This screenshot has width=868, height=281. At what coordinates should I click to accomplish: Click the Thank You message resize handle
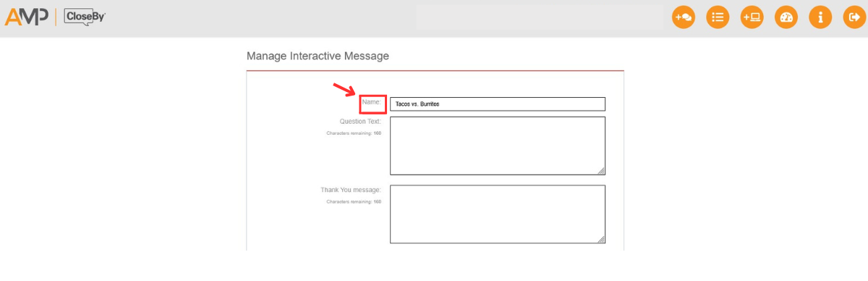601,239
